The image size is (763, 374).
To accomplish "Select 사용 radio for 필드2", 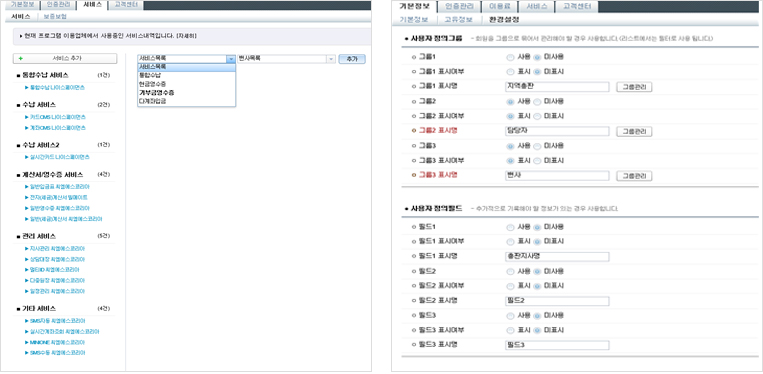I will (510, 271).
